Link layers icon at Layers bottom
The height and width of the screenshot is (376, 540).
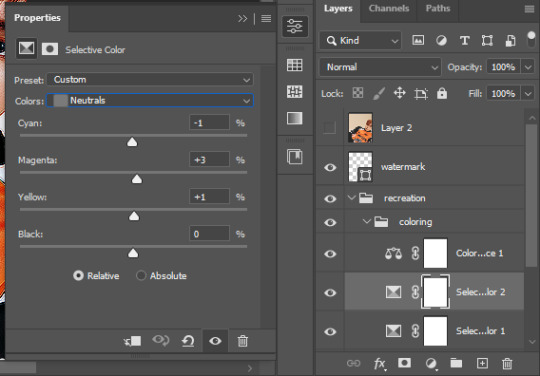pos(353,363)
